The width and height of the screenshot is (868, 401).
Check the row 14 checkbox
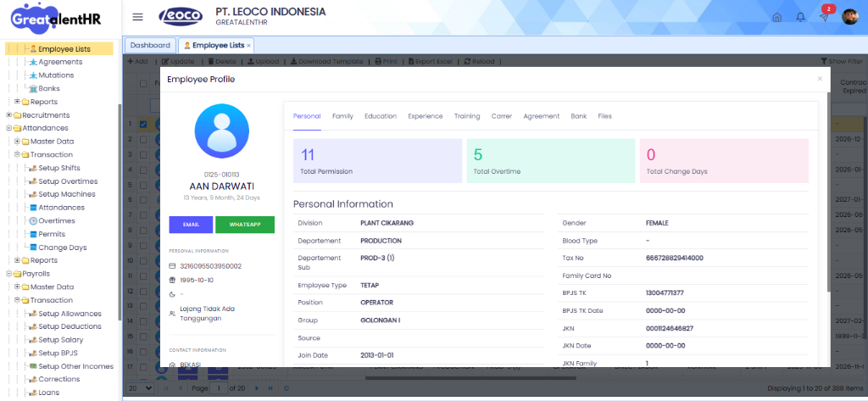(143, 320)
